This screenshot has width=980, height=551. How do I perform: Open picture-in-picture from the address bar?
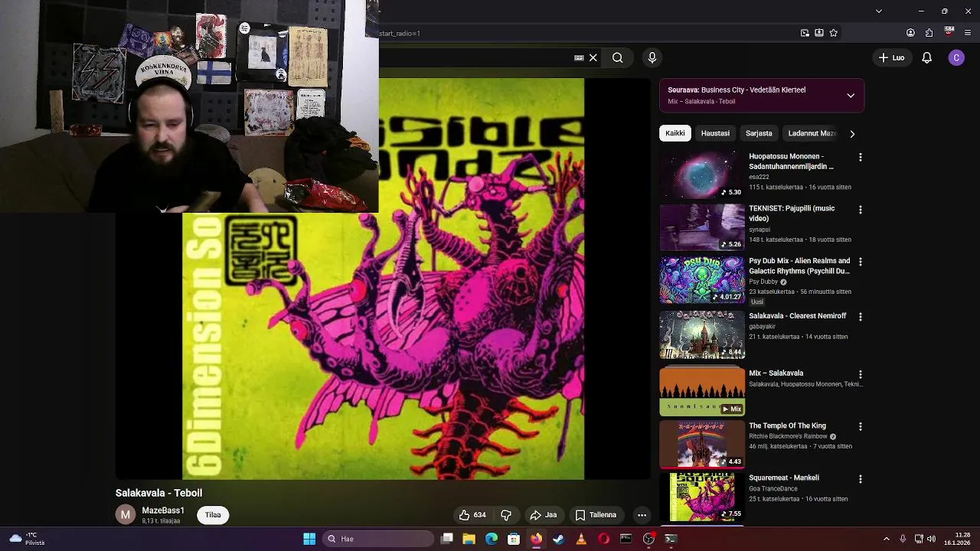point(805,33)
